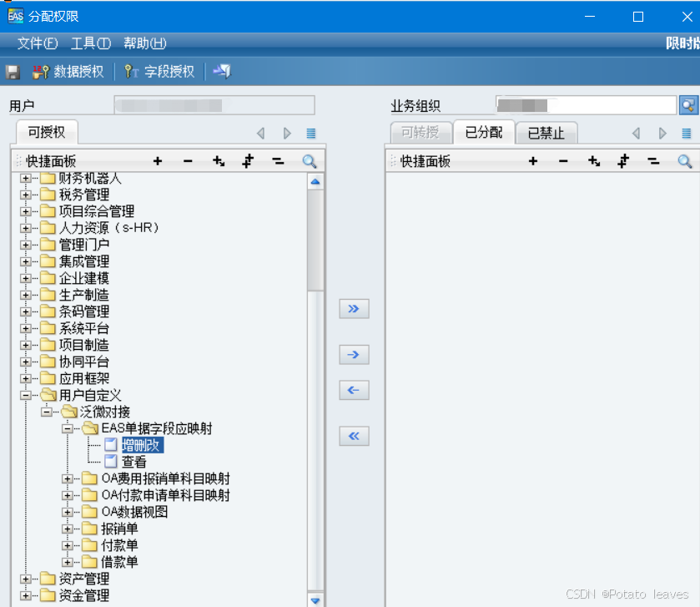
Task: Select the 资金管理 tree item
Action: (x=84, y=595)
